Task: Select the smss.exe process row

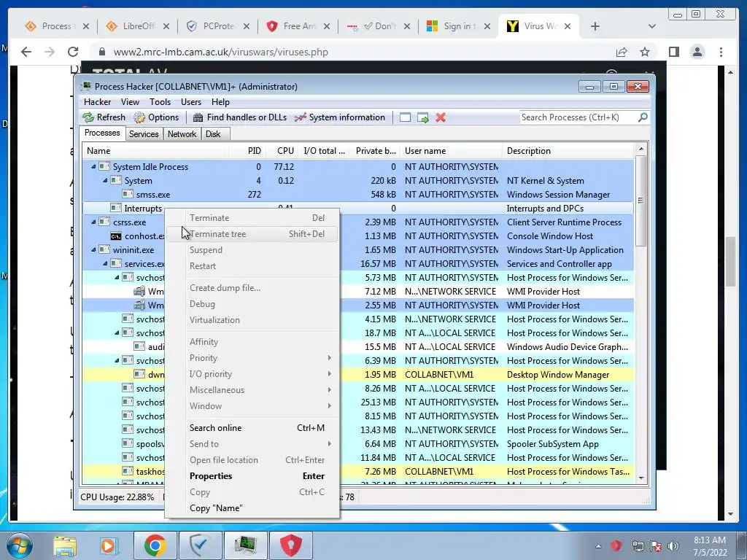Action: click(357, 194)
